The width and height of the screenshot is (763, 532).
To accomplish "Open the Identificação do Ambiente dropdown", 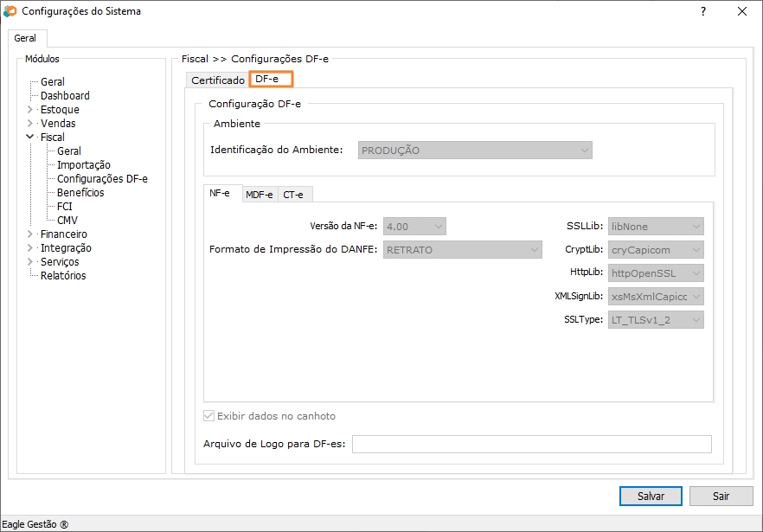I will click(475, 151).
